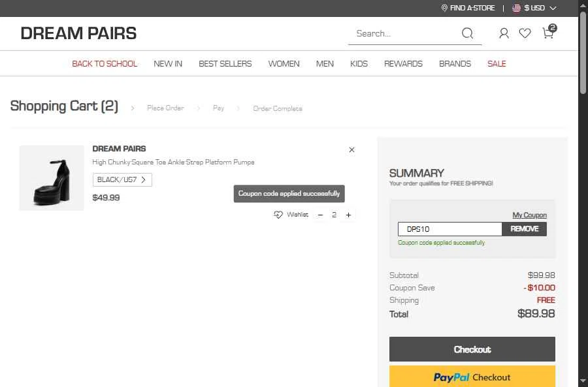The width and height of the screenshot is (588, 387).
Task: Open the Kids menu
Action: (359, 64)
